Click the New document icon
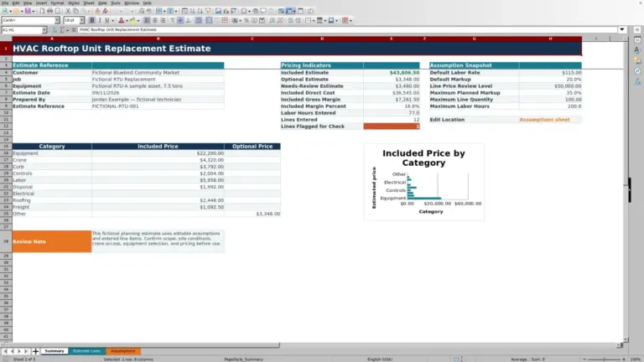The width and height of the screenshot is (644, 362). (x=5, y=11)
